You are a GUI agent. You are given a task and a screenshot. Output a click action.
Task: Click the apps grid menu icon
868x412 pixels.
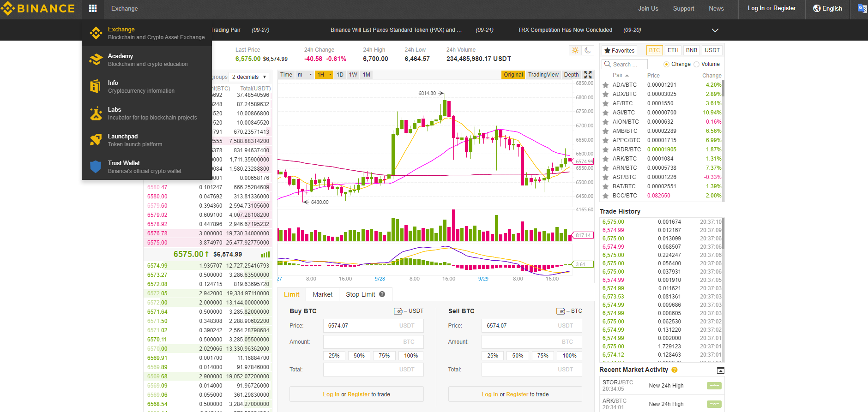tap(93, 8)
